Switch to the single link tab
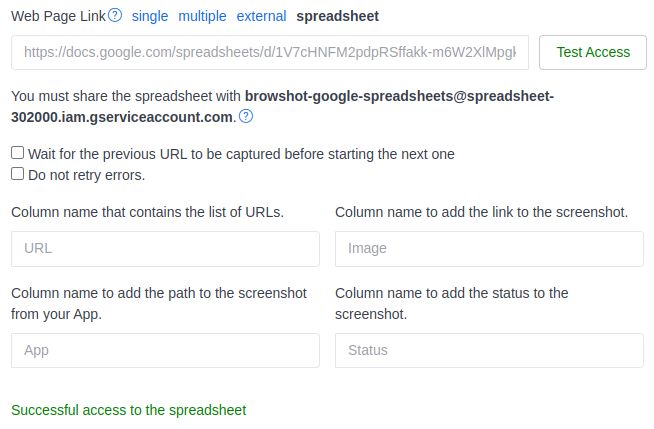Screen dimensions: 654x429 pyautogui.click(x=150, y=16)
